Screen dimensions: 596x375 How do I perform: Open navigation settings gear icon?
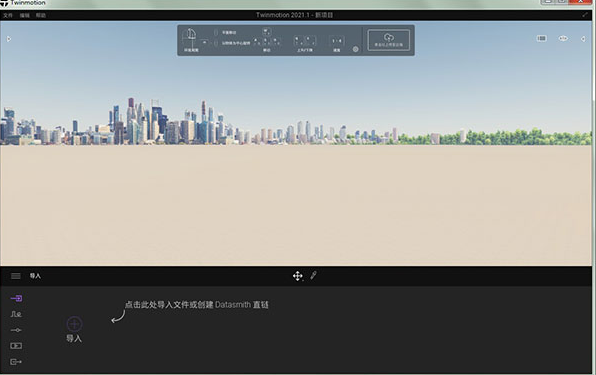click(x=355, y=49)
